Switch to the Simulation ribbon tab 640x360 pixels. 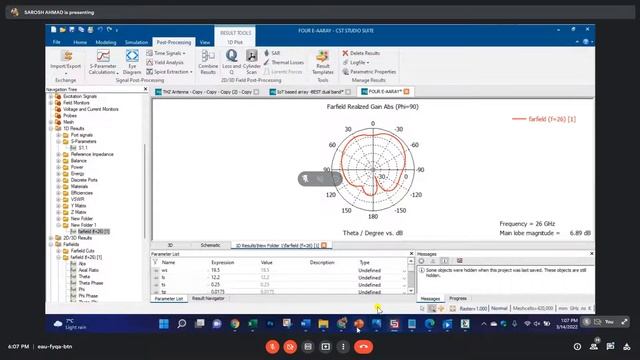pyautogui.click(x=136, y=42)
